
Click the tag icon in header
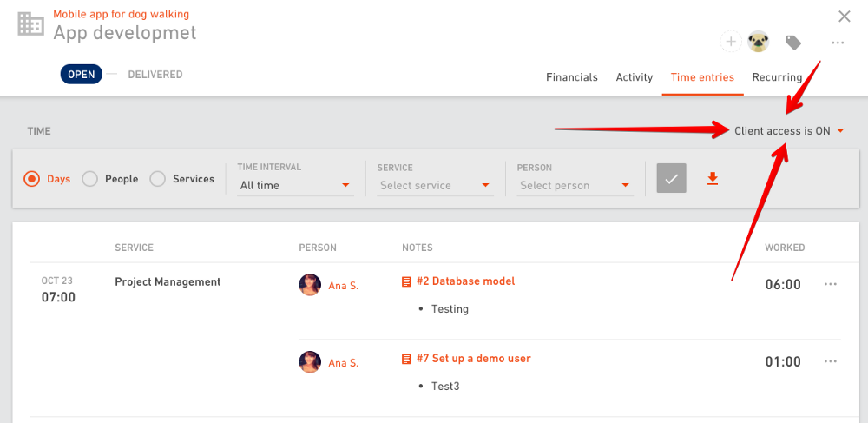[794, 43]
